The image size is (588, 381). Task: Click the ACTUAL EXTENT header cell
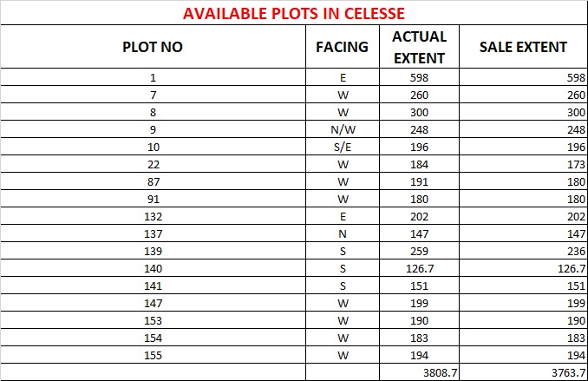click(x=419, y=47)
